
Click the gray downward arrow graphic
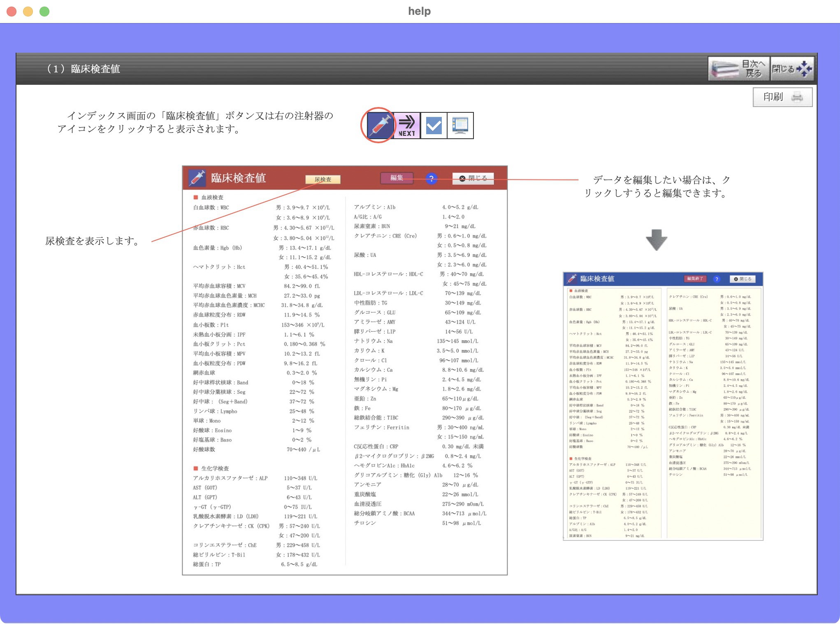[x=656, y=240]
